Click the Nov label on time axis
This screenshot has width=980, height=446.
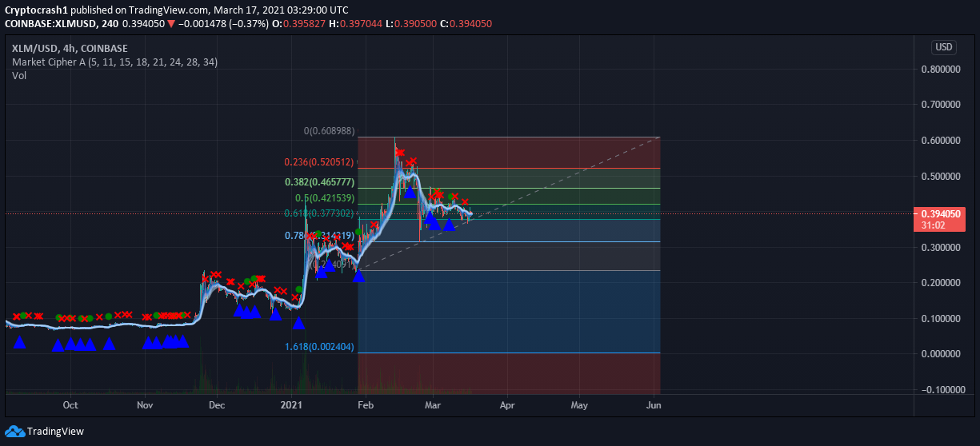pyautogui.click(x=145, y=405)
